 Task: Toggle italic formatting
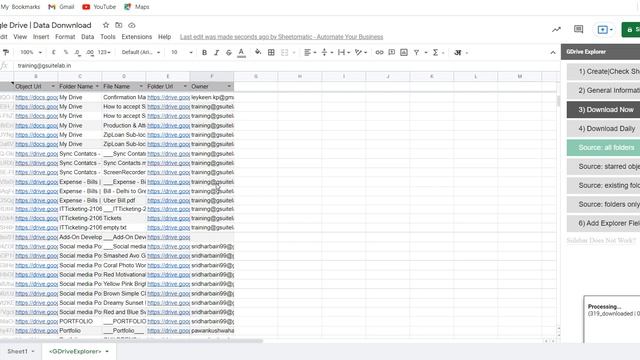click(217, 52)
